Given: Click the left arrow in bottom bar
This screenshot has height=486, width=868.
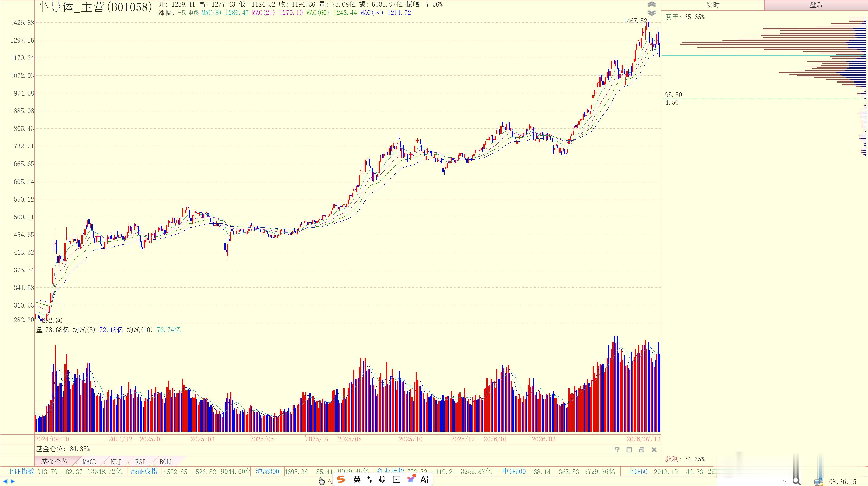Looking at the screenshot, I should pyautogui.click(x=5, y=481).
